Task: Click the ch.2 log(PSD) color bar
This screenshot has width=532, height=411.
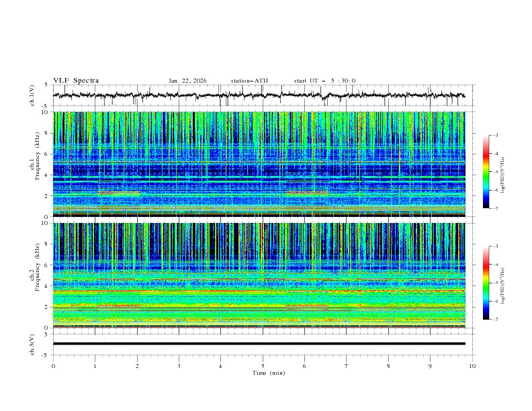Action: point(486,283)
